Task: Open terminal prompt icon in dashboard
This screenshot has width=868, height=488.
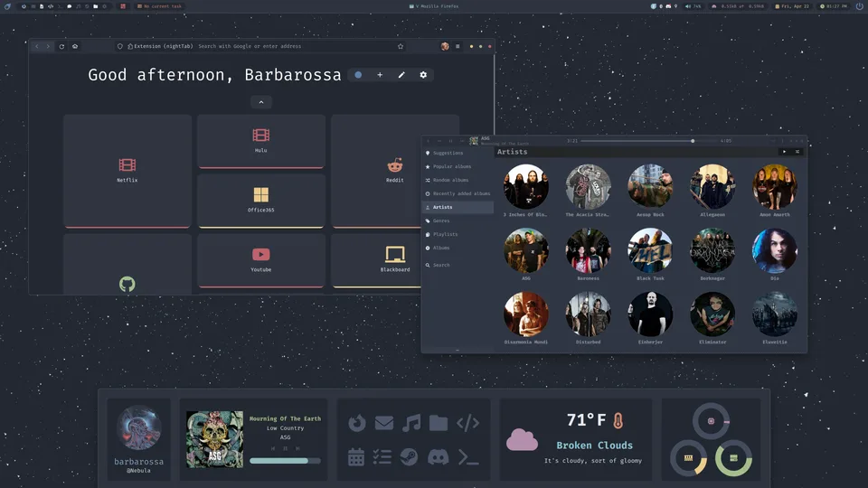Action: (467, 457)
